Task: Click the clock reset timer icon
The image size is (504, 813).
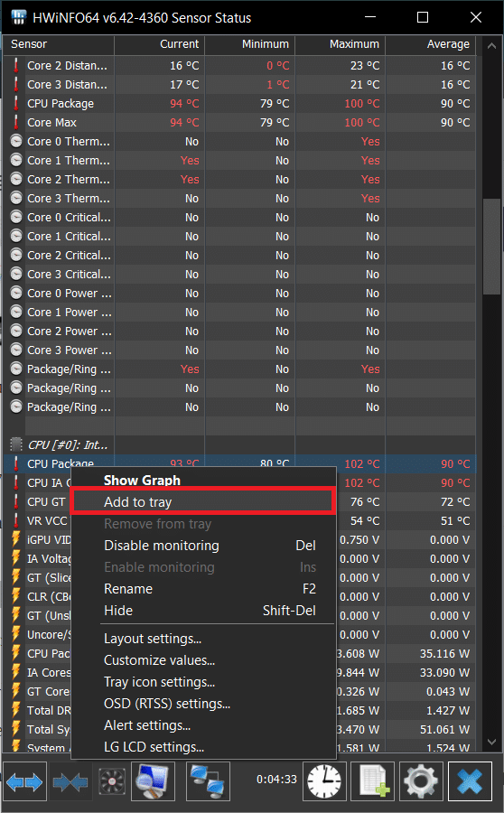Action: [324, 781]
